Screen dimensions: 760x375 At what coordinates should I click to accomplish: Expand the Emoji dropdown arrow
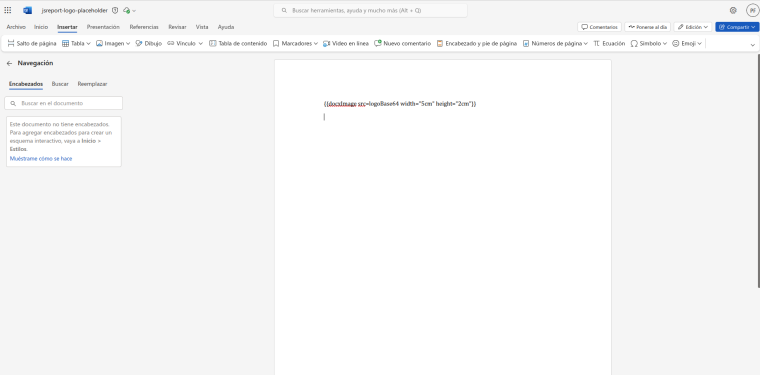tap(699, 44)
